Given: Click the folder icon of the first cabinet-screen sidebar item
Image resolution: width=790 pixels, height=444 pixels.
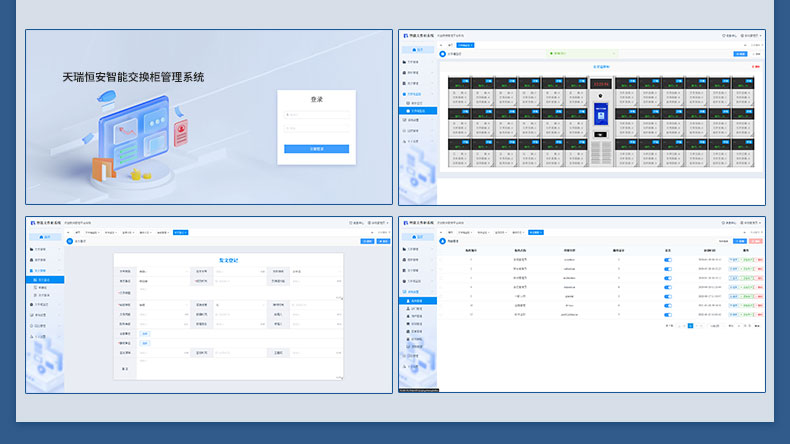Looking at the screenshot, I should (409, 62).
